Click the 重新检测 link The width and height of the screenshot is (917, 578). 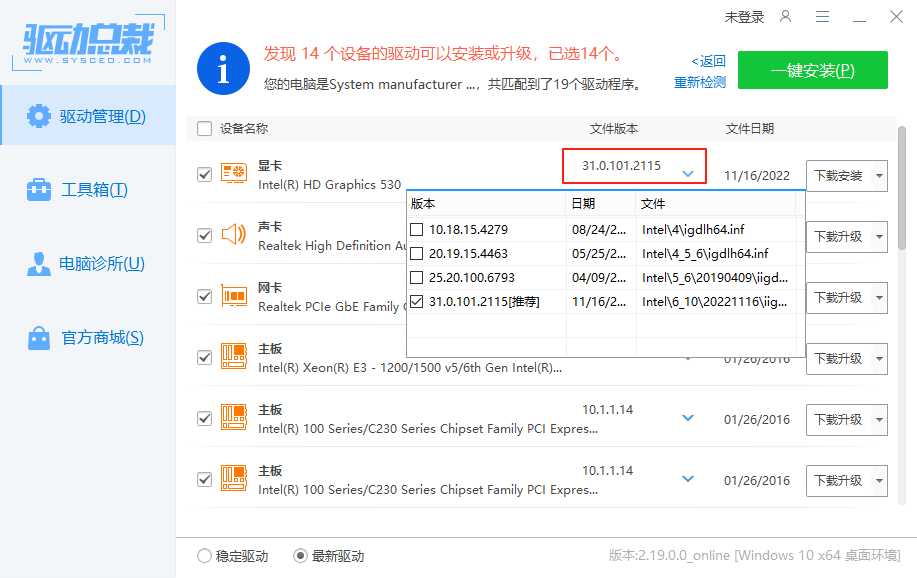point(699,82)
